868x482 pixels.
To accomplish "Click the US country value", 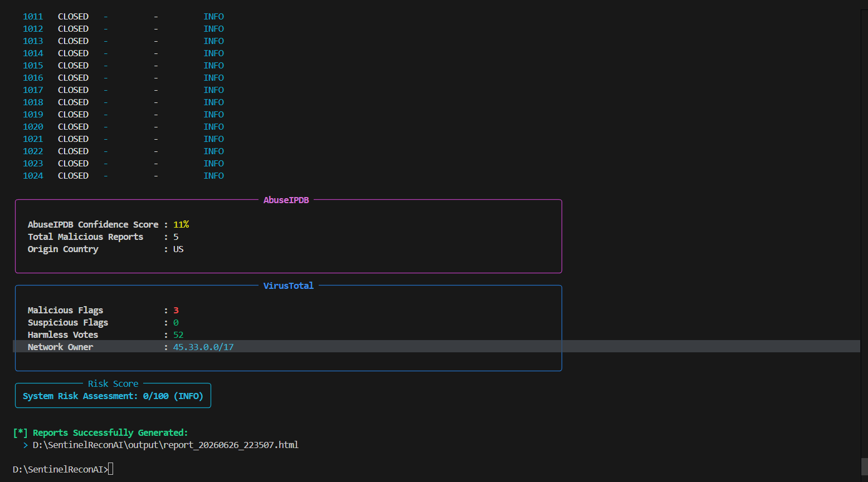I will click(178, 249).
